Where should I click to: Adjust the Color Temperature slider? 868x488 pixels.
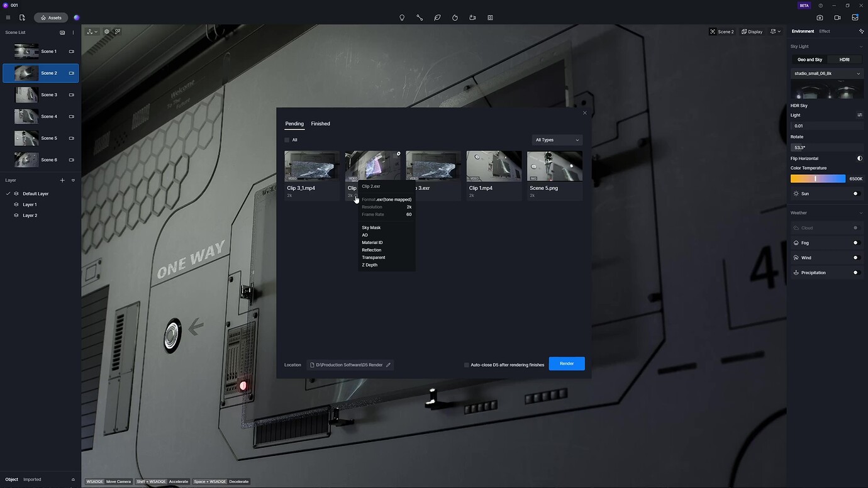click(x=817, y=179)
